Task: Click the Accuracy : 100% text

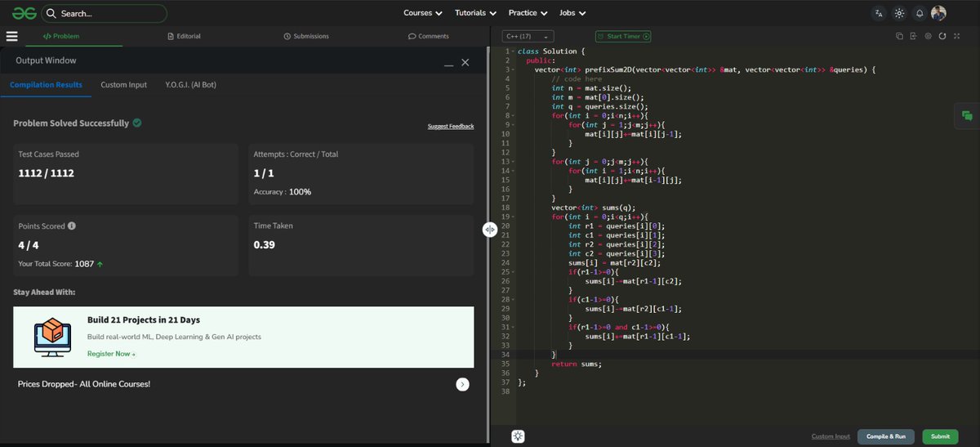Action: (x=283, y=192)
